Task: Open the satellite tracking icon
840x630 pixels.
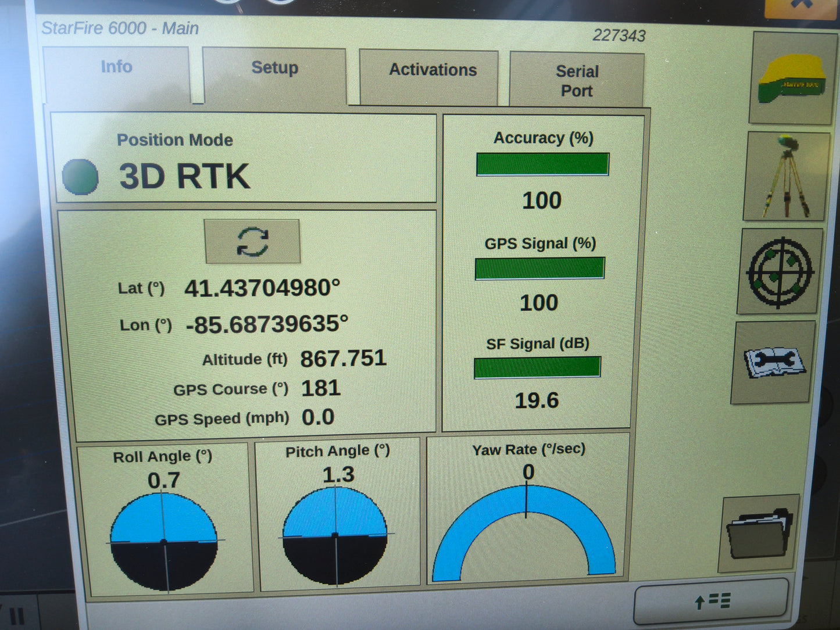Action: coord(777,270)
